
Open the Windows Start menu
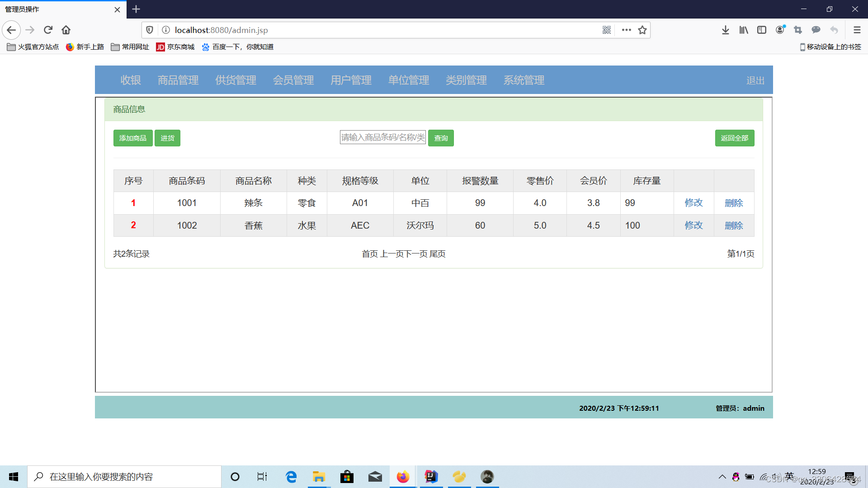point(14,477)
